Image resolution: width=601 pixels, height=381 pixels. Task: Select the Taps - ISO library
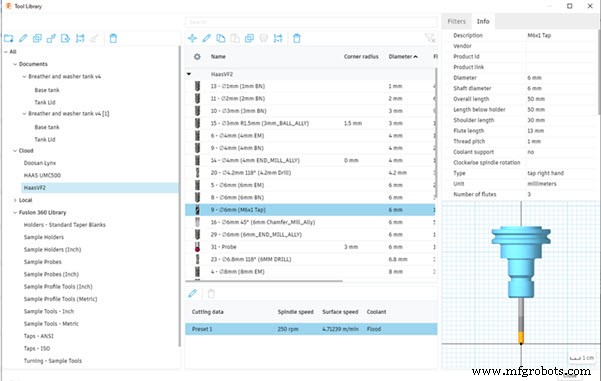(37, 348)
